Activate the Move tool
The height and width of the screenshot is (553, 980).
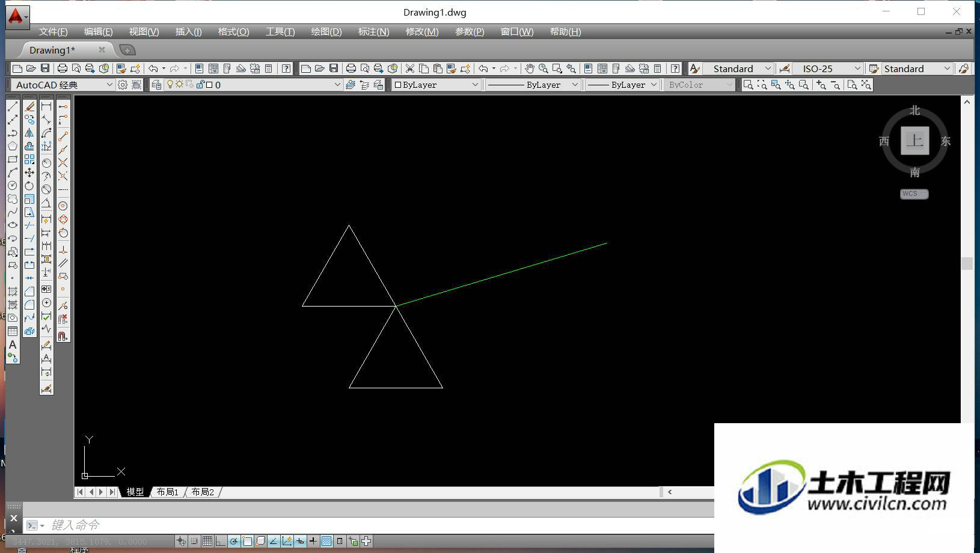coord(29,173)
